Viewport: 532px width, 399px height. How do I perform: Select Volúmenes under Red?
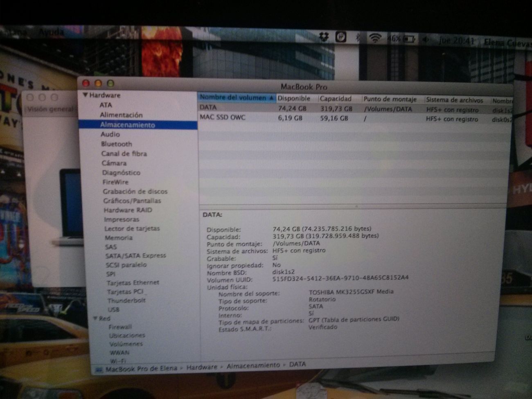click(x=126, y=344)
